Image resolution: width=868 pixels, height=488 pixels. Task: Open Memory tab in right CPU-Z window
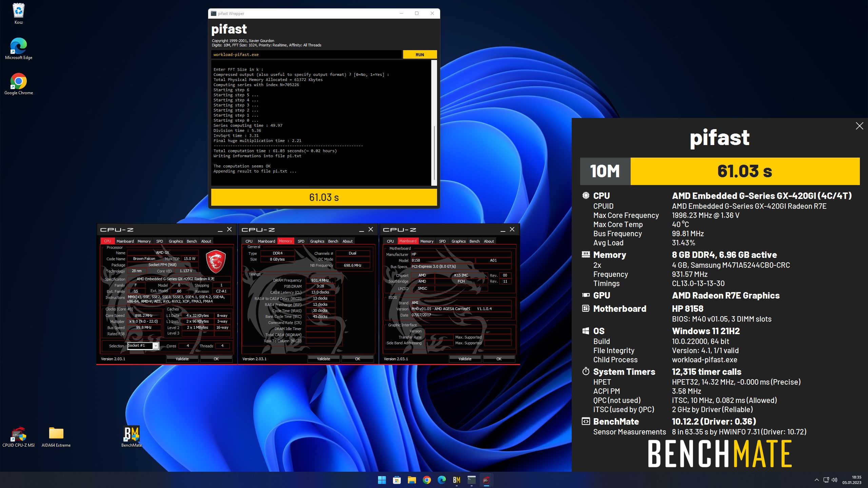(x=427, y=241)
